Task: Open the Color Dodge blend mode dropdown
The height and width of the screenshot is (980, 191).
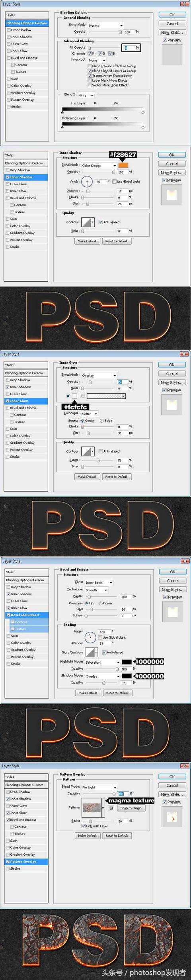Action: [99, 165]
